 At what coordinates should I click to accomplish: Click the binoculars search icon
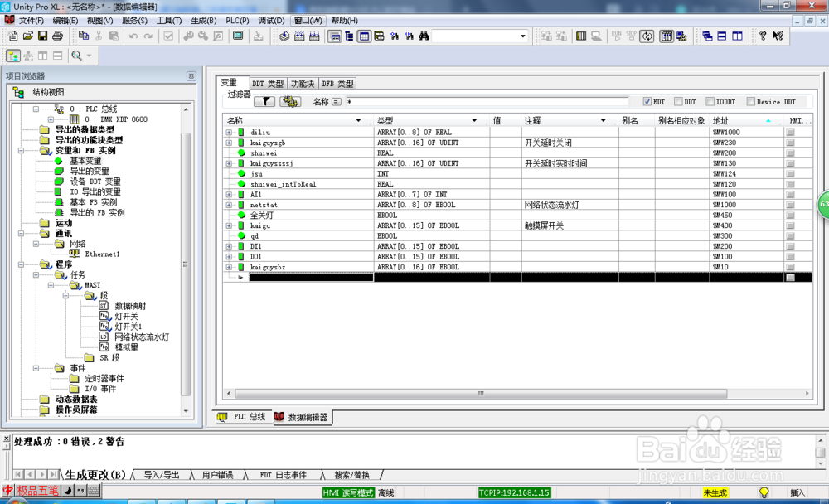pos(424,36)
